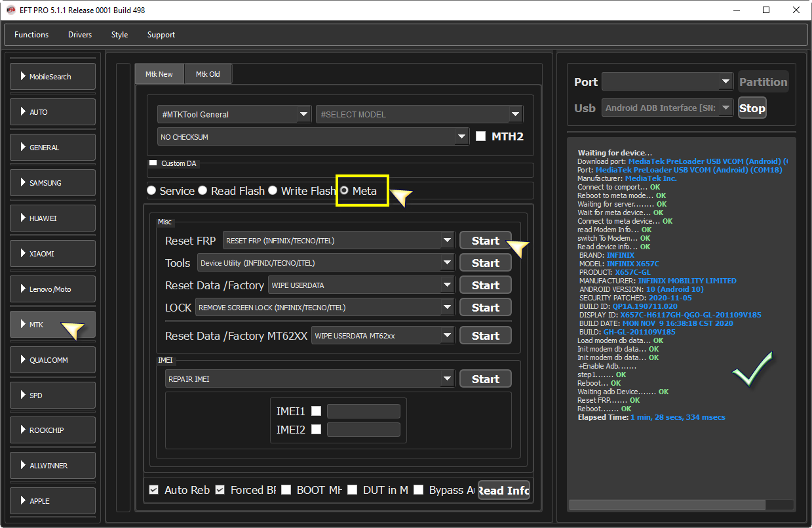Open the SPD sidebar section
Image resolution: width=812 pixels, height=528 pixels.
(53, 396)
